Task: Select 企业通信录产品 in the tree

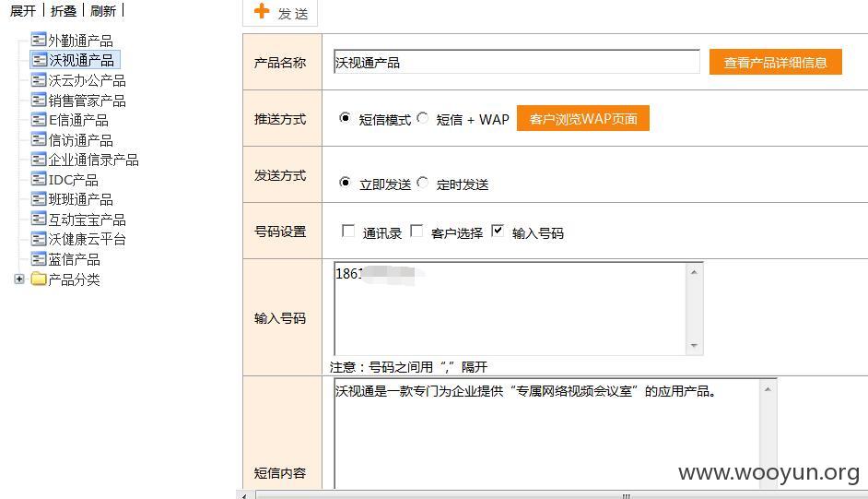Action: (93, 160)
